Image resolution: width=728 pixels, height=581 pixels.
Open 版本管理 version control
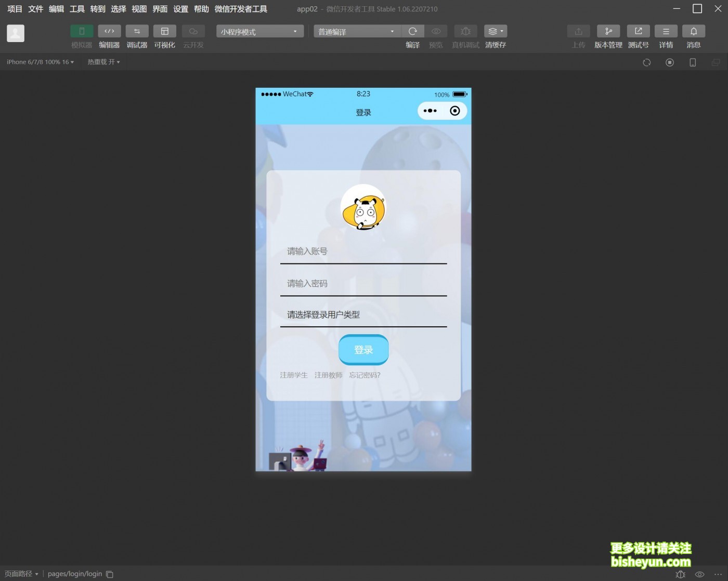608,31
